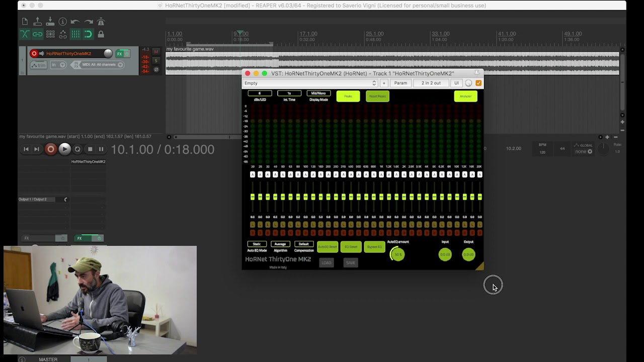Click the AutoEQ Reset button
This screenshot has height=362, width=644.
tap(328, 247)
